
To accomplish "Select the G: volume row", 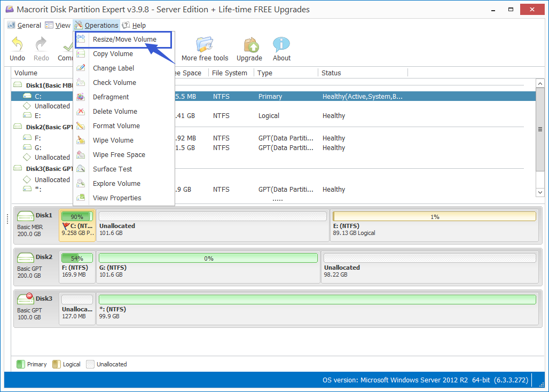I will (x=273, y=148).
